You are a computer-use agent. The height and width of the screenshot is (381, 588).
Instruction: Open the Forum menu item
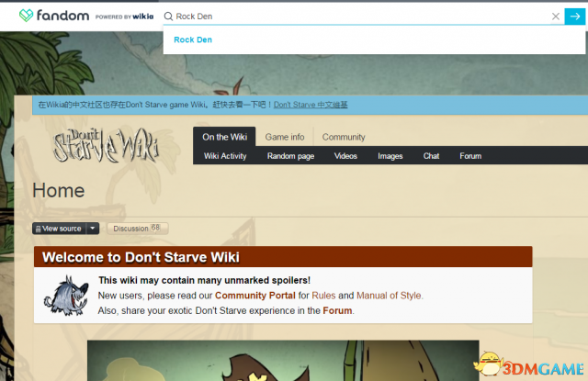click(470, 156)
